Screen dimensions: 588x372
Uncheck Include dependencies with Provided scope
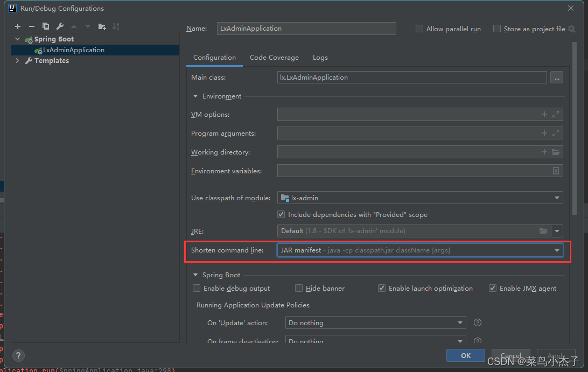[x=281, y=214]
